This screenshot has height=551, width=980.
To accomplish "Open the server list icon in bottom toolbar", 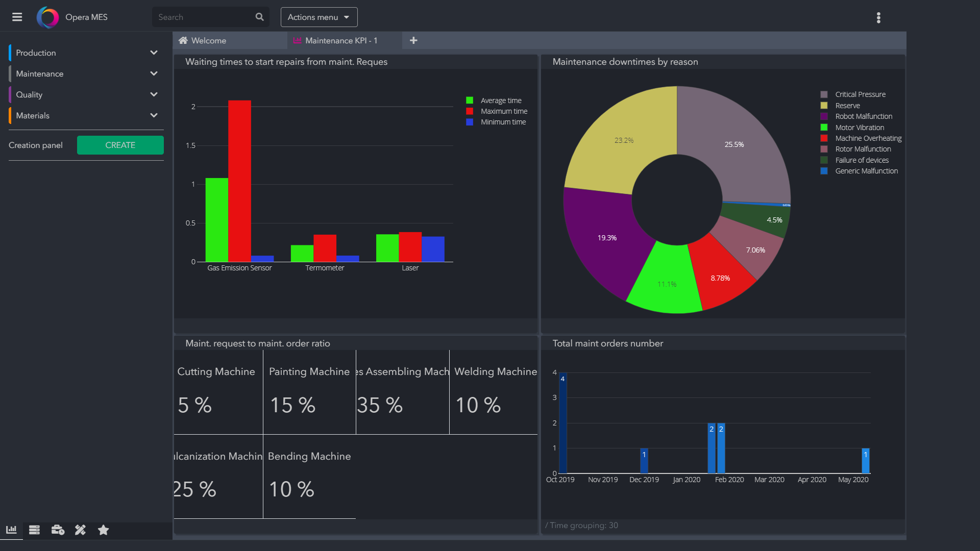I will click(34, 530).
